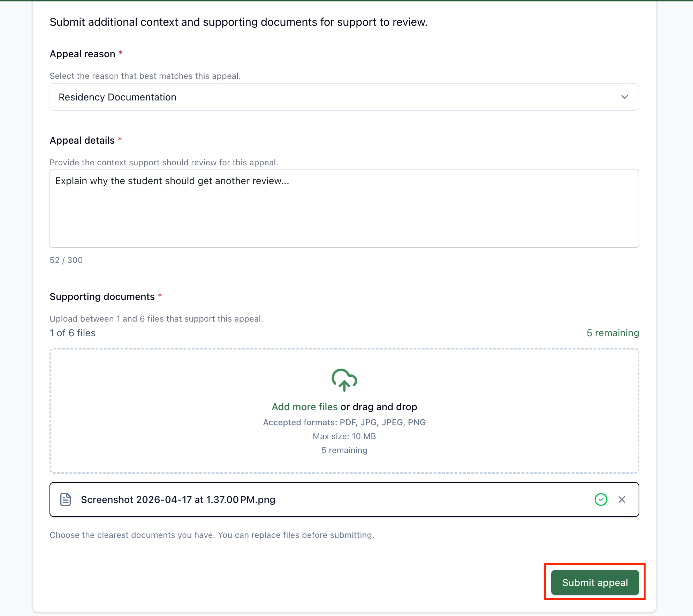Click the cloud upload icon
This screenshot has width=693, height=616.
click(344, 380)
